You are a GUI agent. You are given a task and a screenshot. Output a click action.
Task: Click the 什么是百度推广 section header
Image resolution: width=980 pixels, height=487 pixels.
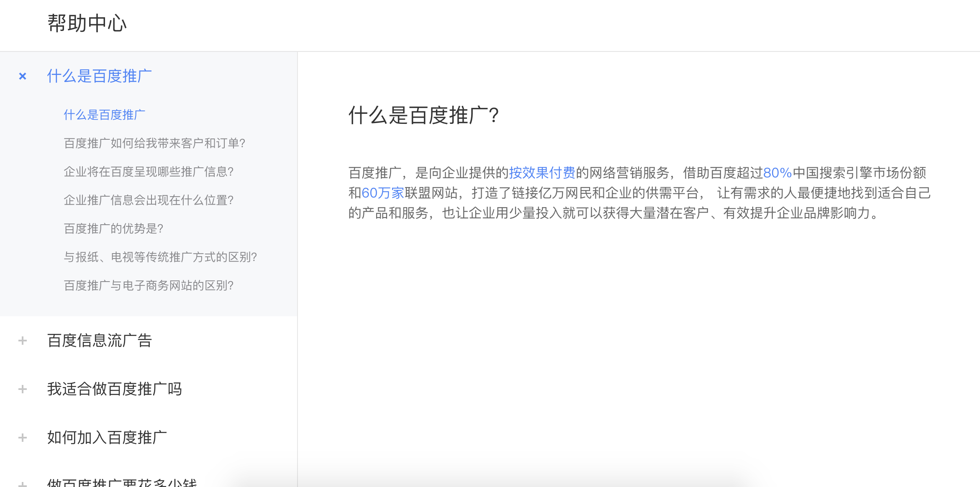click(99, 76)
